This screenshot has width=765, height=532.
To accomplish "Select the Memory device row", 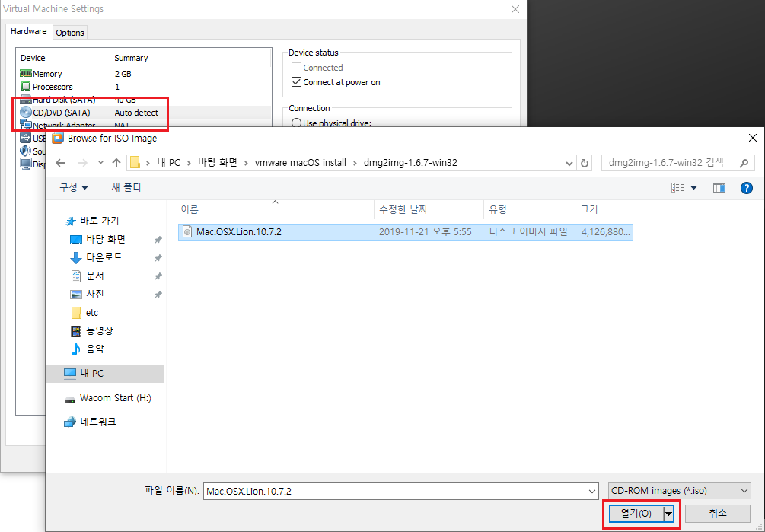I will [144, 74].
